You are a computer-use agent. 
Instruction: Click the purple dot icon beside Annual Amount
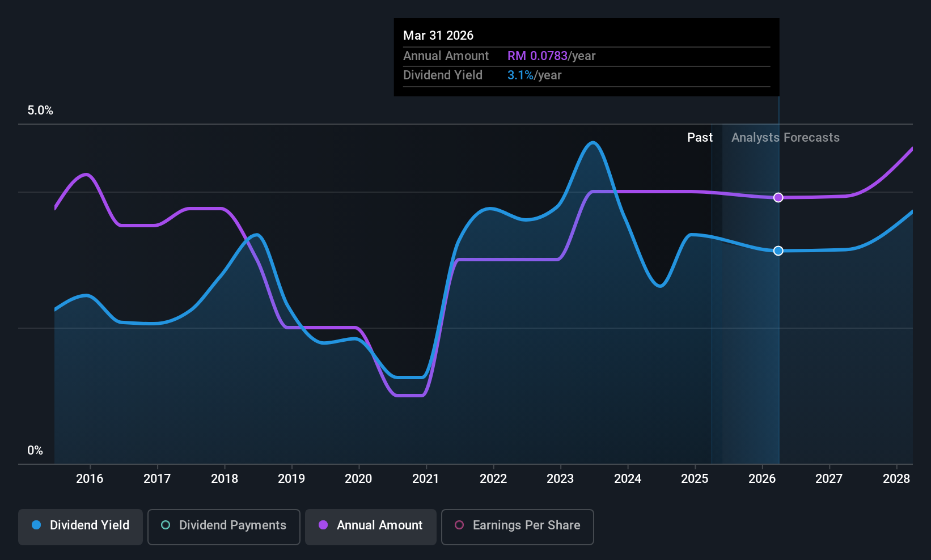[323, 525]
